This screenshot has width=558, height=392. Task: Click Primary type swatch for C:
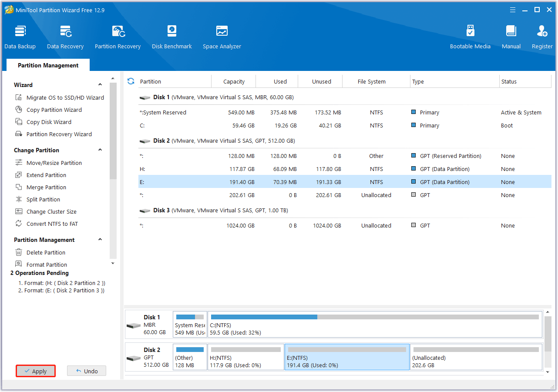pyautogui.click(x=413, y=125)
